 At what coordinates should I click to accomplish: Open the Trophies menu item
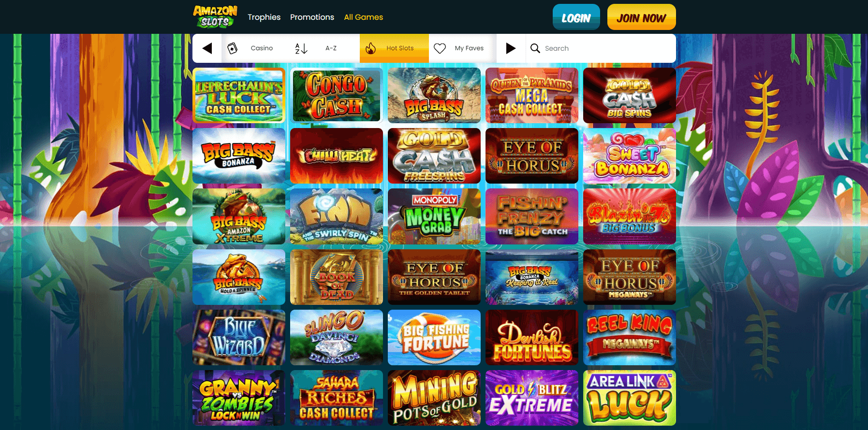click(x=264, y=17)
